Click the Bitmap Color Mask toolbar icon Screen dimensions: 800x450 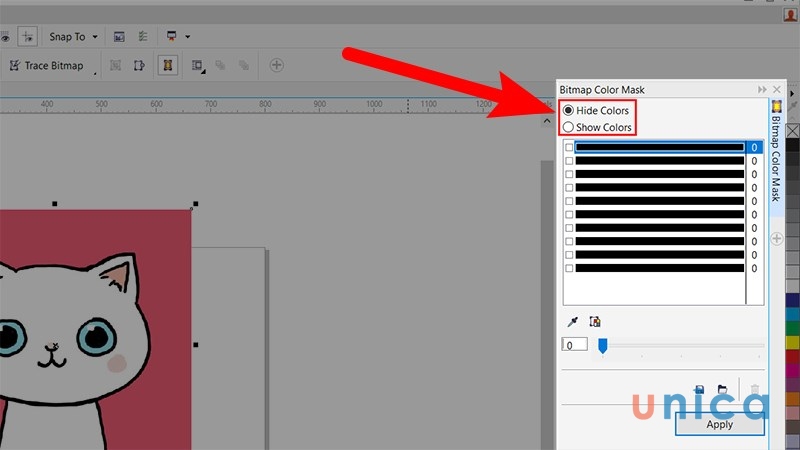[168, 65]
